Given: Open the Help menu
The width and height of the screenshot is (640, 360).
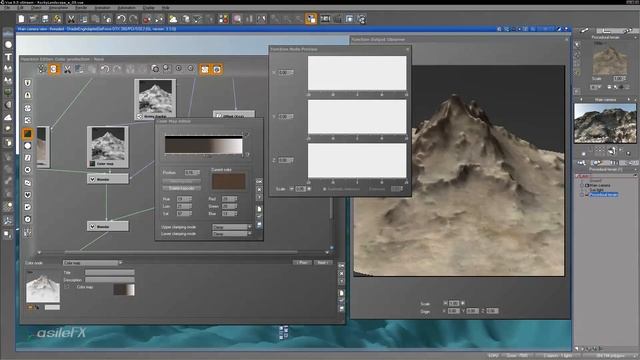Looking at the screenshot, I should point(166,8).
